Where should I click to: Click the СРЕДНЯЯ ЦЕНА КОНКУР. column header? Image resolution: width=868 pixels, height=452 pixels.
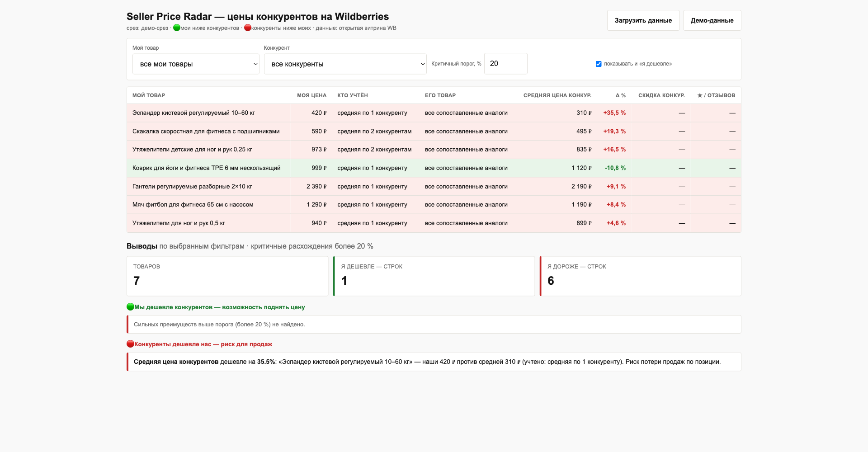tap(557, 95)
